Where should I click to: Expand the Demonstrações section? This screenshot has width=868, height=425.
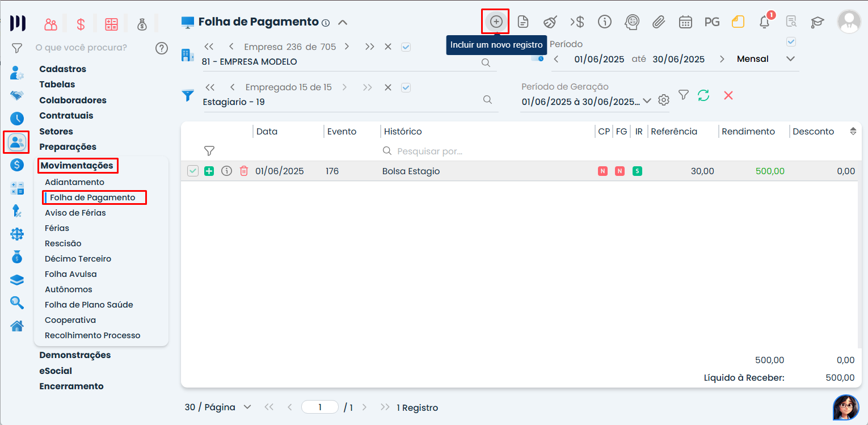point(75,355)
